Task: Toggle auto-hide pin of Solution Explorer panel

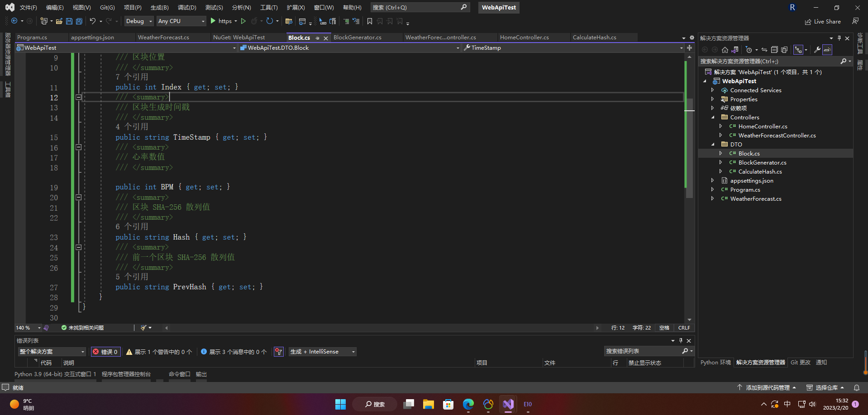Action: (x=839, y=38)
